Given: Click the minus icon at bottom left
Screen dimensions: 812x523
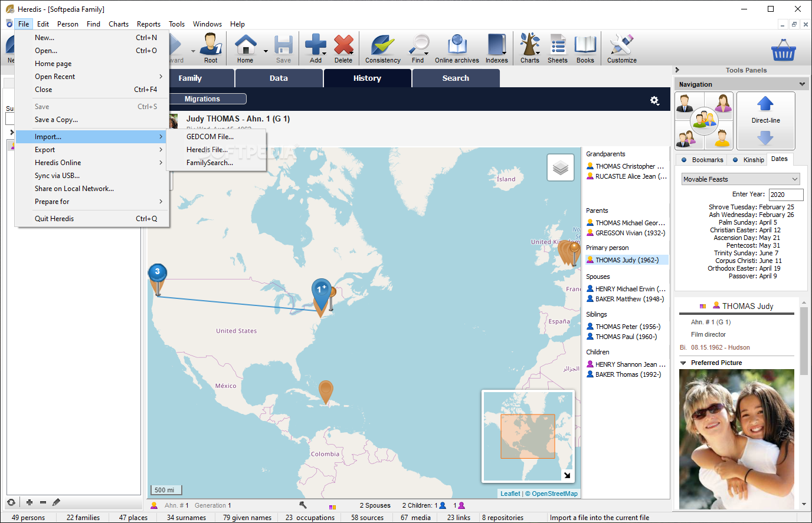Looking at the screenshot, I should [x=43, y=502].
